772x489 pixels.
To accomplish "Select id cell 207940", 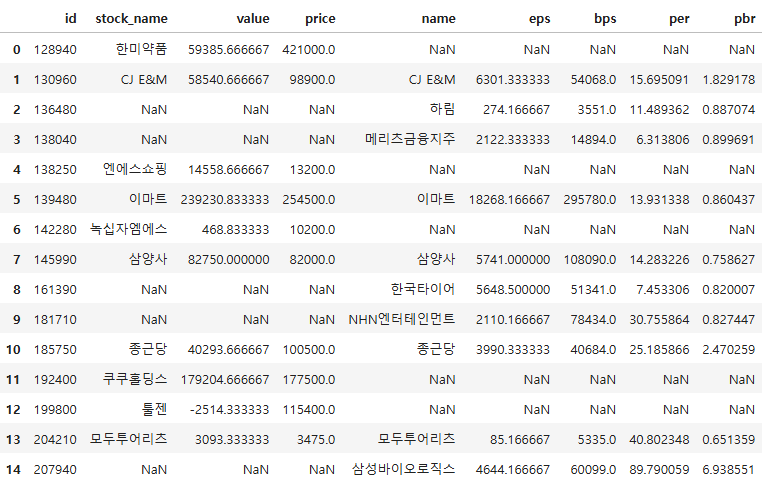I will click(x=55, y=470).
